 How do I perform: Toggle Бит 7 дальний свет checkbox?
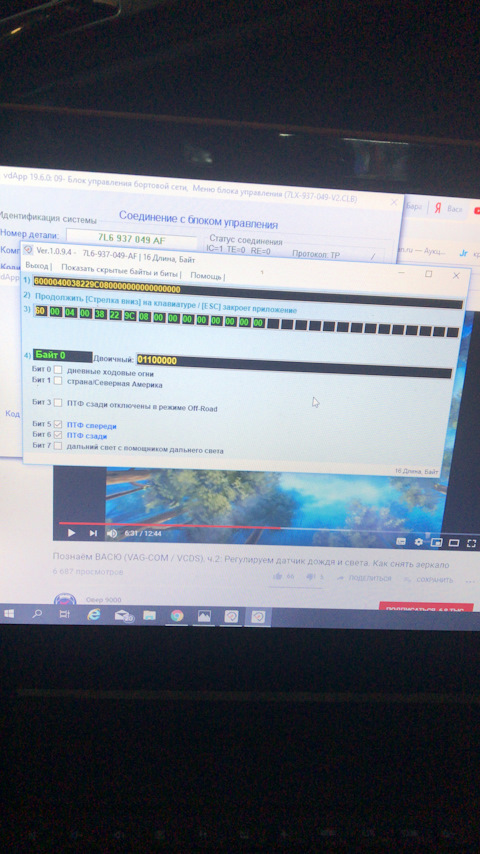[x=58, y=446]
